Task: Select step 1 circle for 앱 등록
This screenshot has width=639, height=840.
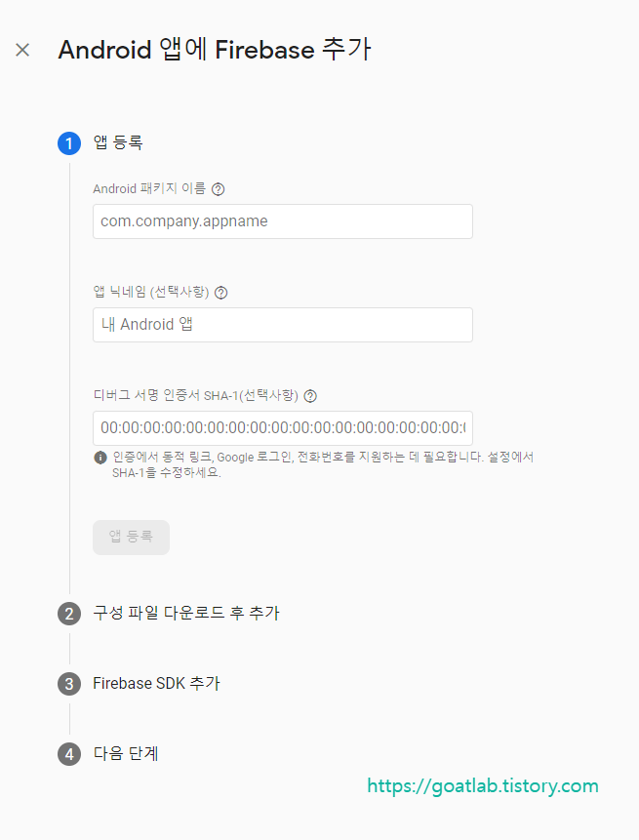Action: (68, 142)
